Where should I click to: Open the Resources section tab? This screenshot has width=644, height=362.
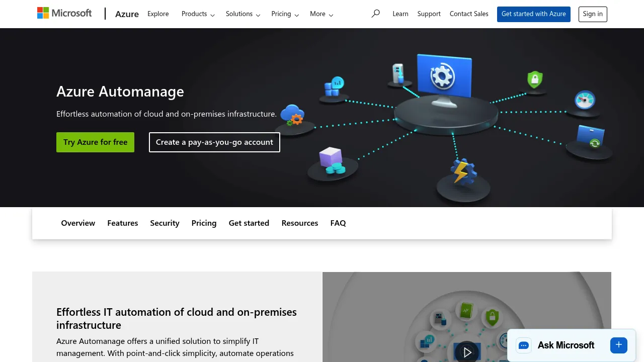pos(300,223)
